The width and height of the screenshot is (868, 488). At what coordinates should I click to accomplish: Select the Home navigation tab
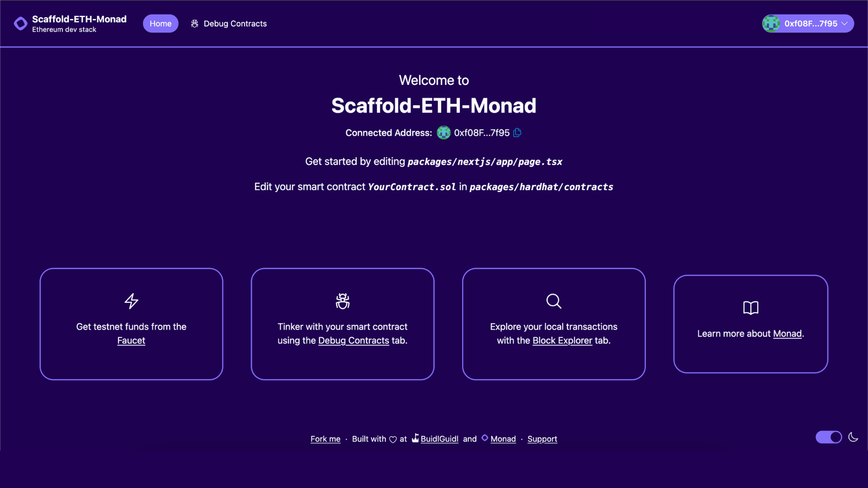[x=160, y=23]
